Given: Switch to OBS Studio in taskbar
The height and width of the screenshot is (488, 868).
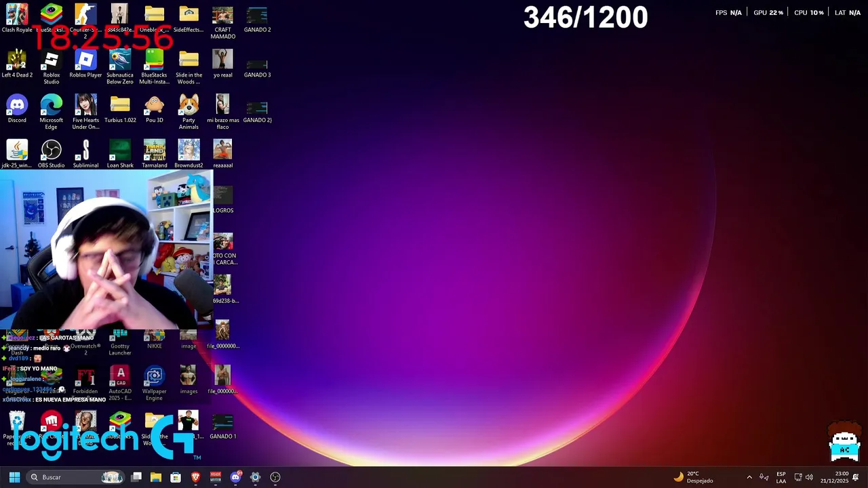Looking at the screenshot, I should click(275, 477).
